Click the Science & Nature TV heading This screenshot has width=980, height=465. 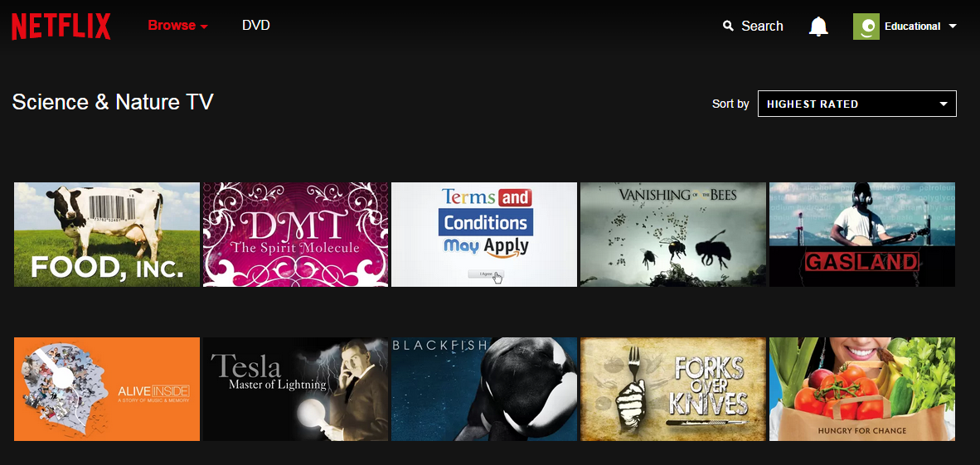point(113,102)
